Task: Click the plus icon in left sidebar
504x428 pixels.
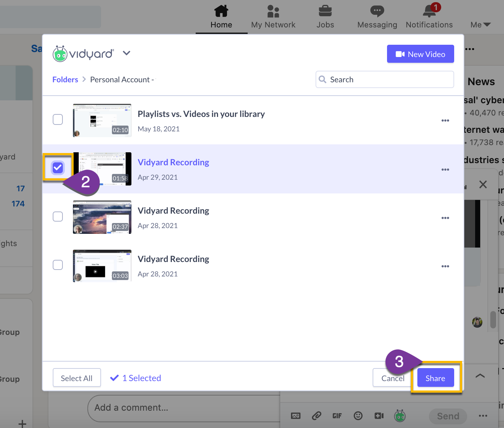Action: (x=22, y=423)
